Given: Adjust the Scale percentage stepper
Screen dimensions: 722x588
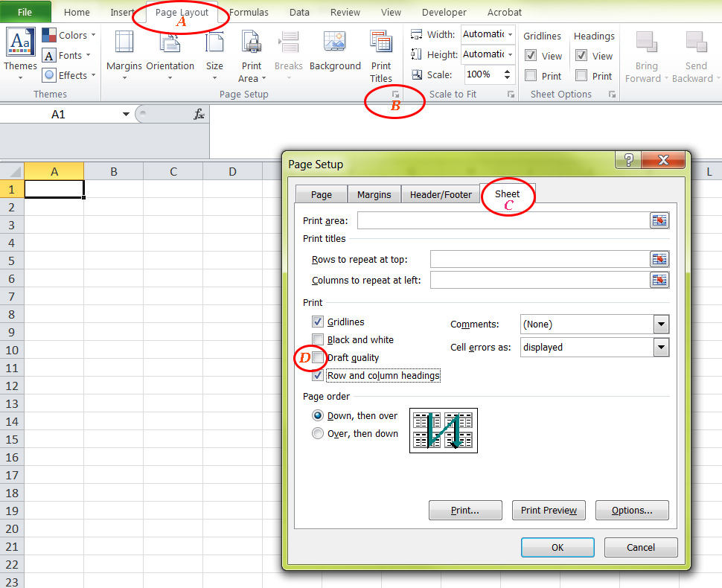Looking at the screenshot, I should click(507, 74).
